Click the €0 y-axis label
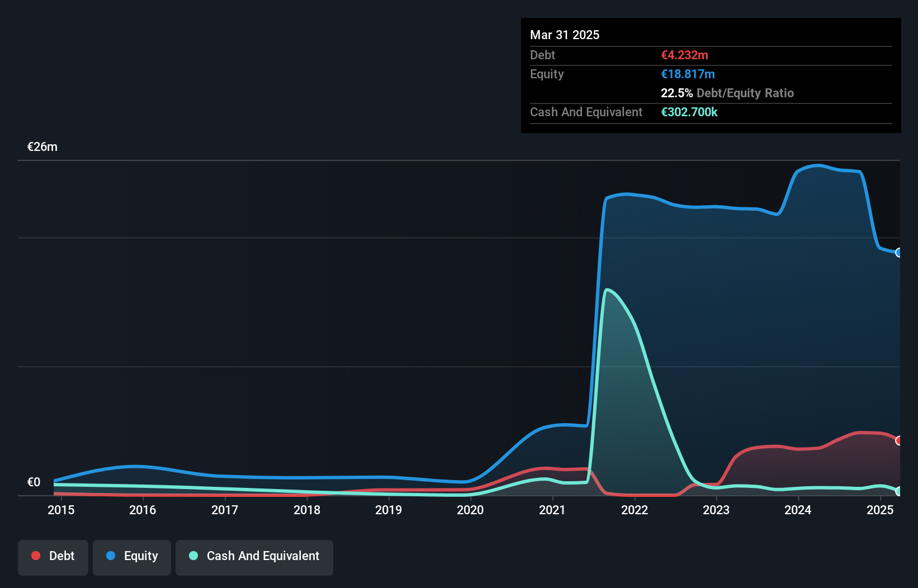The image size is (918, 588). (34, 482)
